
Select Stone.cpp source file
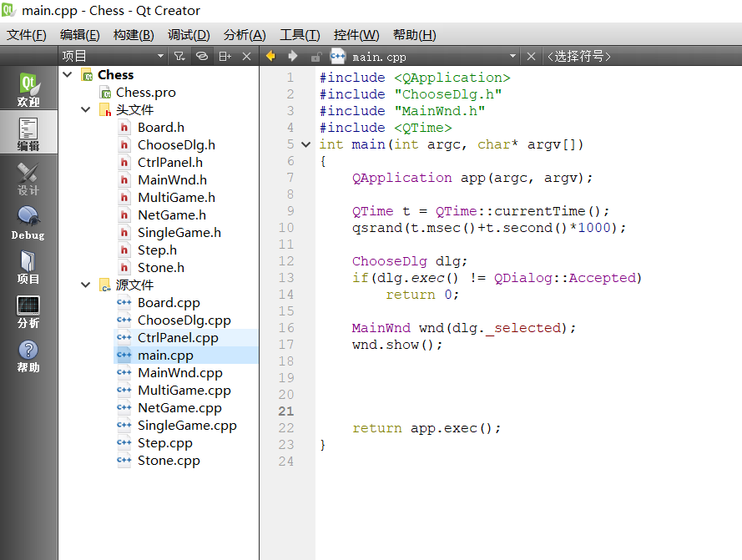click(x=169, y=460)
